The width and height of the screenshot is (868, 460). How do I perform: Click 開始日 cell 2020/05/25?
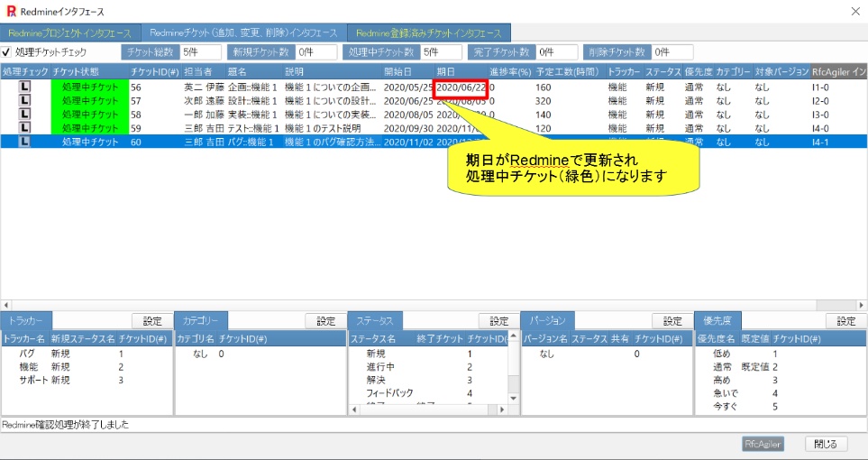pyautogui.click(x=408, y=87)
